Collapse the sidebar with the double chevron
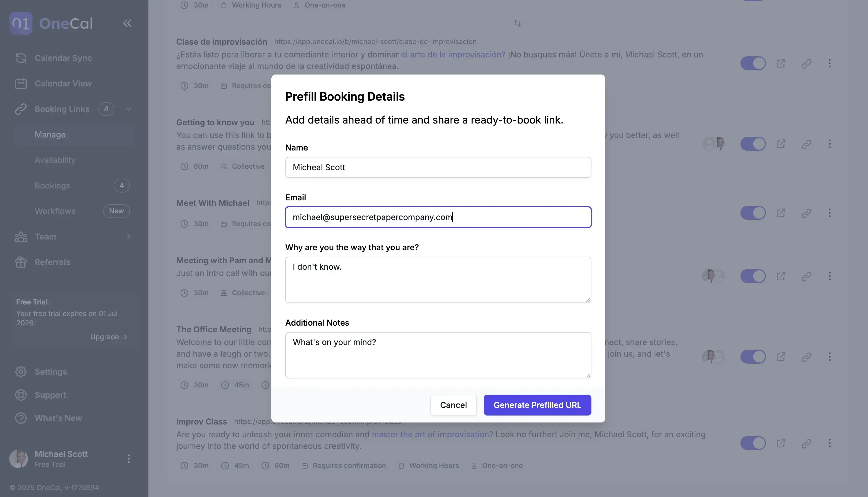 pyautogui.click(x=127, y=23)
